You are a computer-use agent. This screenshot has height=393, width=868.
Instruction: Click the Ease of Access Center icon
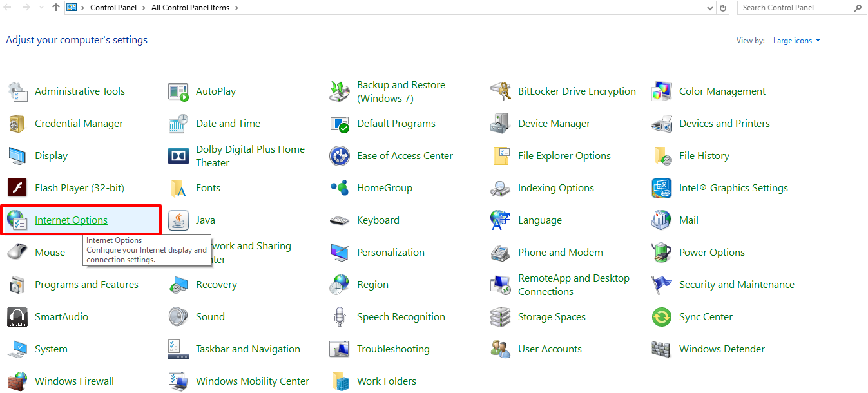(340, 156)
